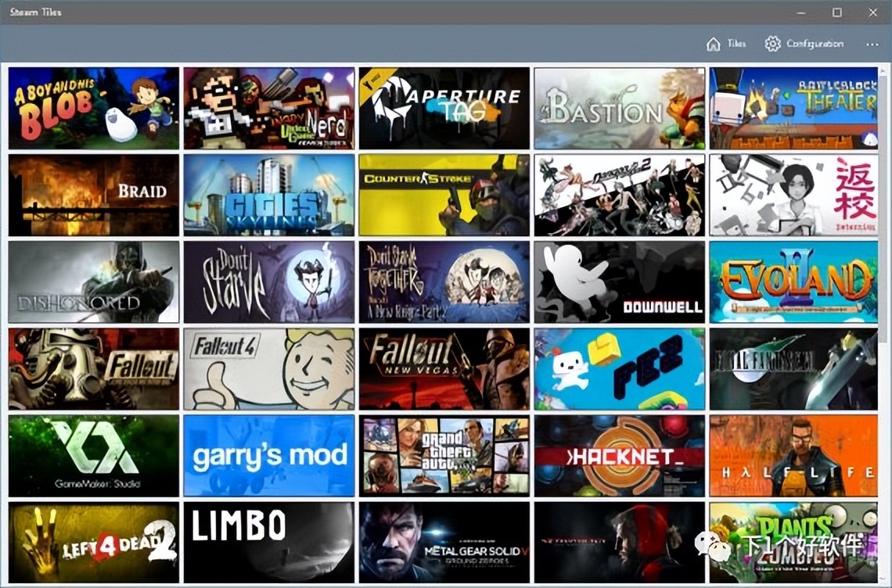The height and width of the screenshot is (588, 892).
Task: Pick the Grand Theft Auto V tile
Action: (x=444, y=456)
